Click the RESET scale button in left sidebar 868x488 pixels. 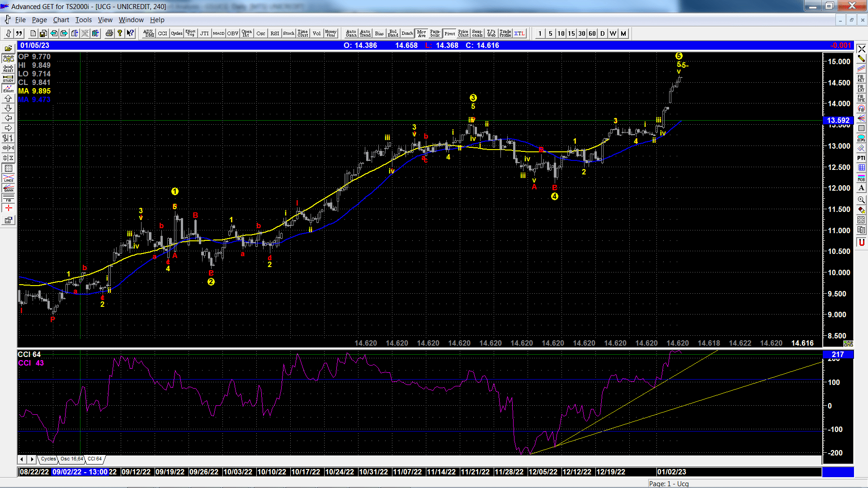[x=8, y=68]
